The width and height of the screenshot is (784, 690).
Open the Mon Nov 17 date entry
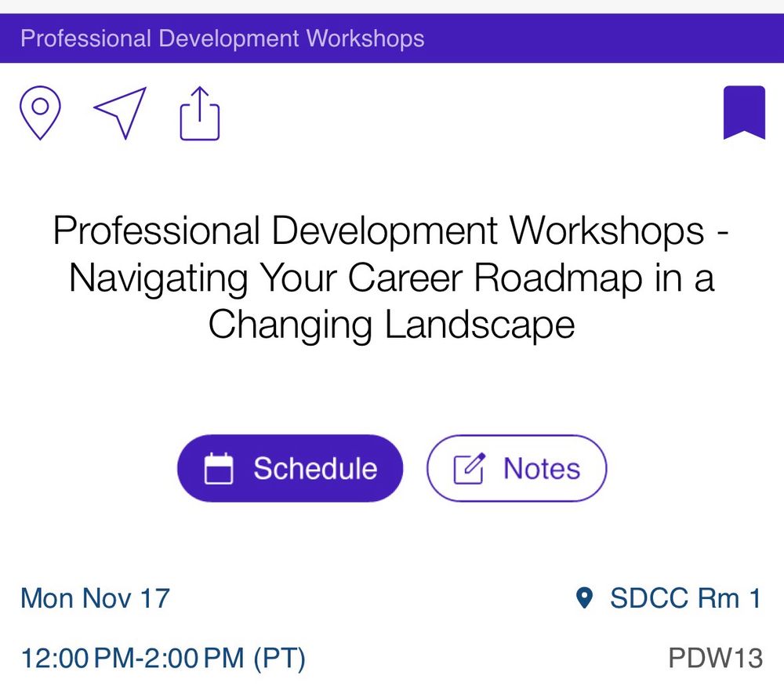coord(94,598)
